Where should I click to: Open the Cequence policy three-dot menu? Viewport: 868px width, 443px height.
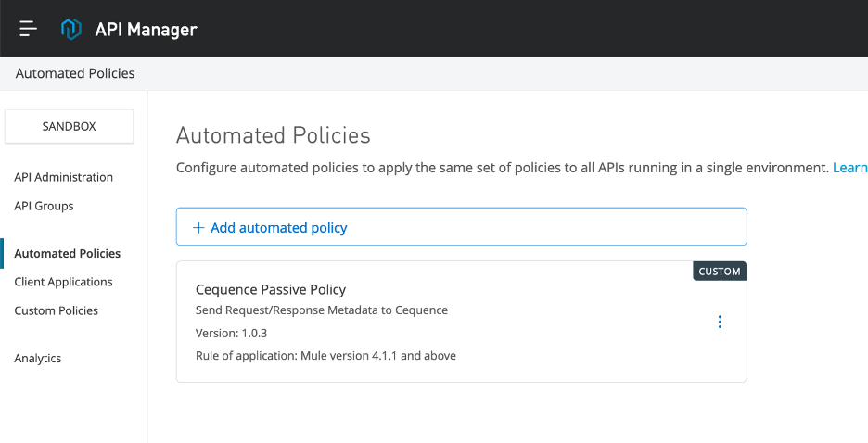720,322
